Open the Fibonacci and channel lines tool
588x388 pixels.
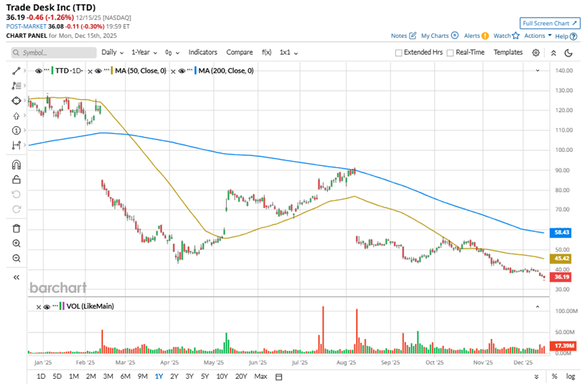click(16, 85)
